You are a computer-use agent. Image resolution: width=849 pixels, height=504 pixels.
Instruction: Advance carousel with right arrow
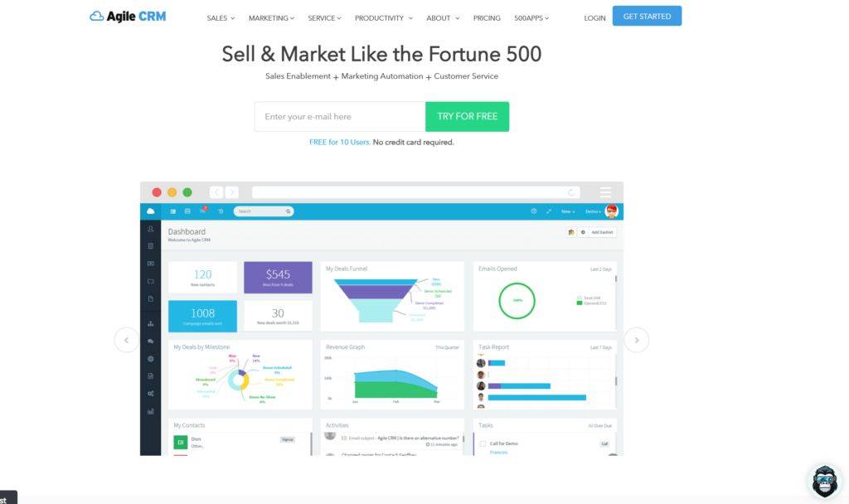[637, 340]
